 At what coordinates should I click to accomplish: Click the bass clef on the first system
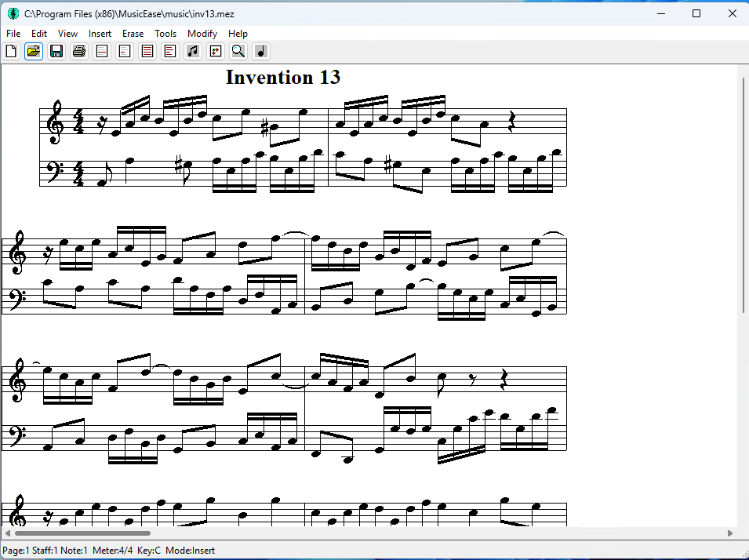(56, 172)
